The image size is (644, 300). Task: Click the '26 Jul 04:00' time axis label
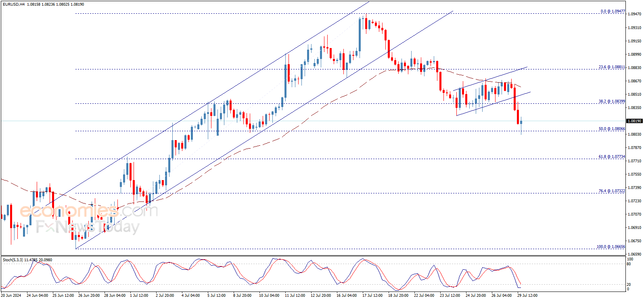tap(502, 296)
